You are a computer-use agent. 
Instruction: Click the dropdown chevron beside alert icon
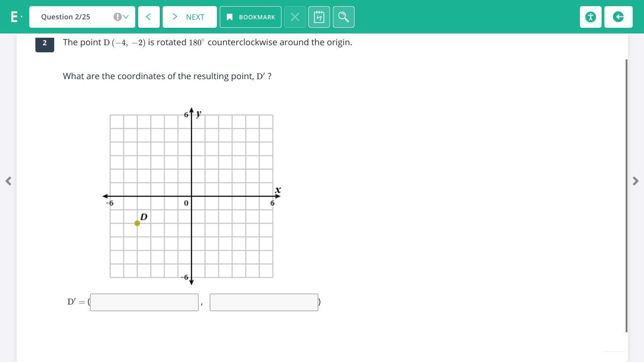[x=126, y=17]
